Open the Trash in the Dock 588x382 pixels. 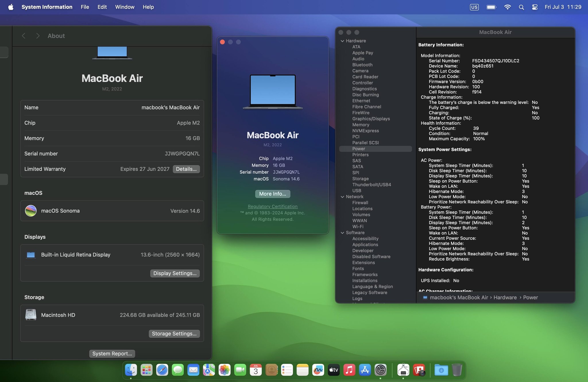coord(457,370)
